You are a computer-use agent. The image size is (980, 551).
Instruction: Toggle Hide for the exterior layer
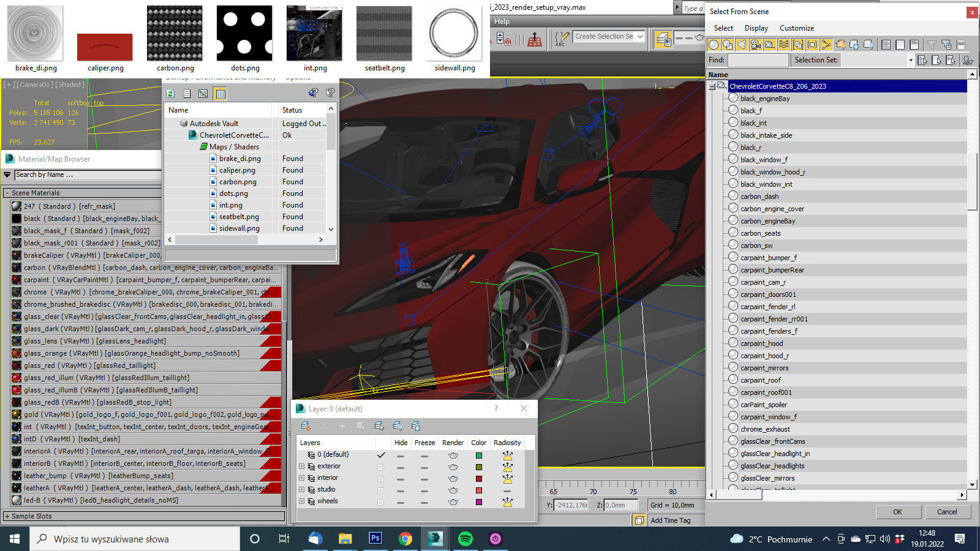(x=401, y=467)
